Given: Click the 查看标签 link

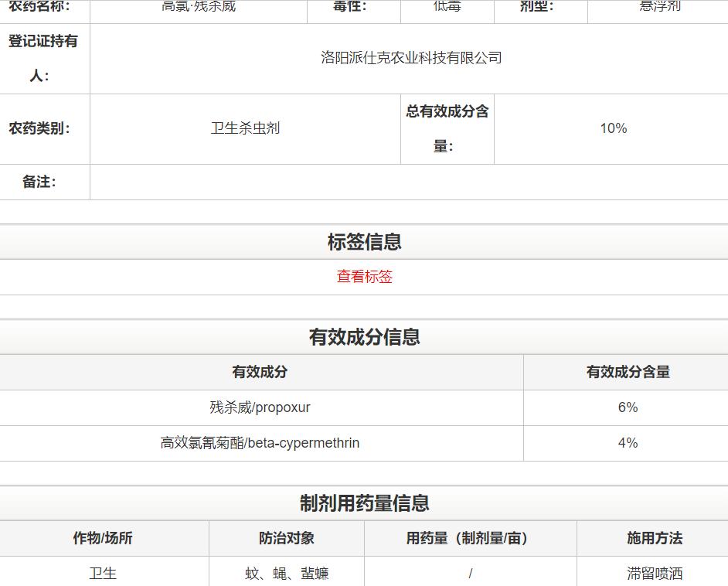Looking at the screenshot, I should point(363,276).
